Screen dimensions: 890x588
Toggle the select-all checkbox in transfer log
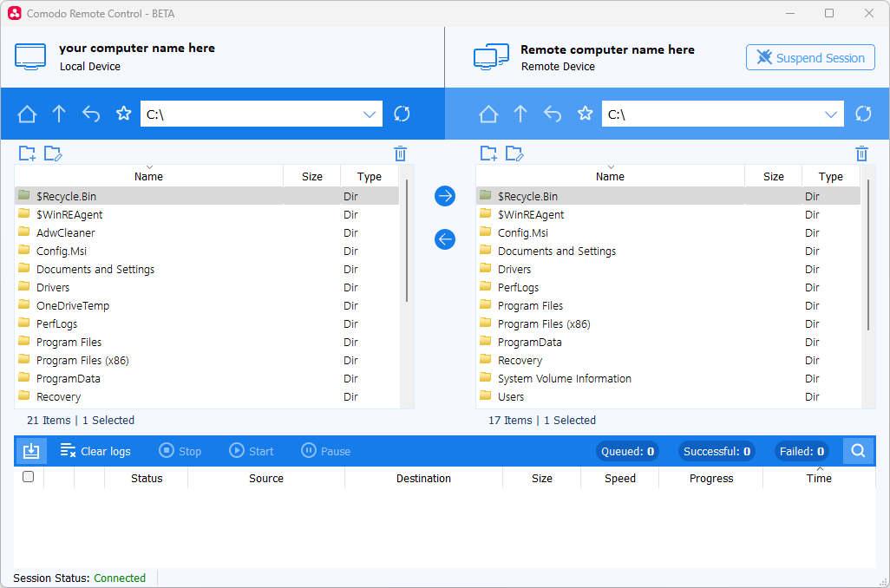pyautogui.click(x=28, y=477)
